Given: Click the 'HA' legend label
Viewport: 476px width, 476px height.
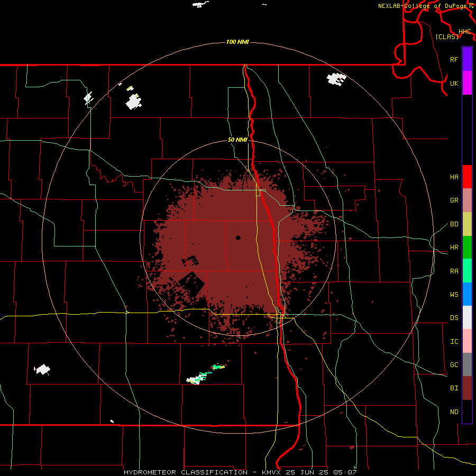Looking at the screenshot, I should [x=454, y=177].
